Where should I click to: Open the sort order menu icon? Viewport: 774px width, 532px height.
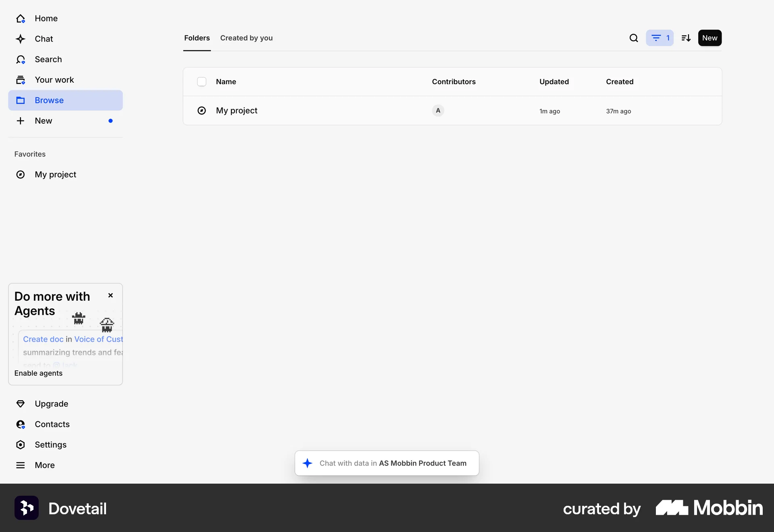[x=686, y=38]
